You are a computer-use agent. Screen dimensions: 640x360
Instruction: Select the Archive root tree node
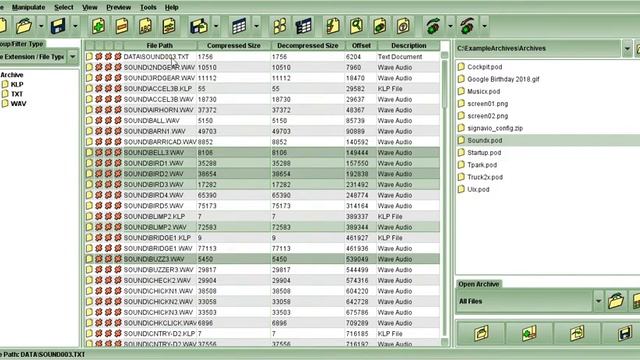coord(12,75)
